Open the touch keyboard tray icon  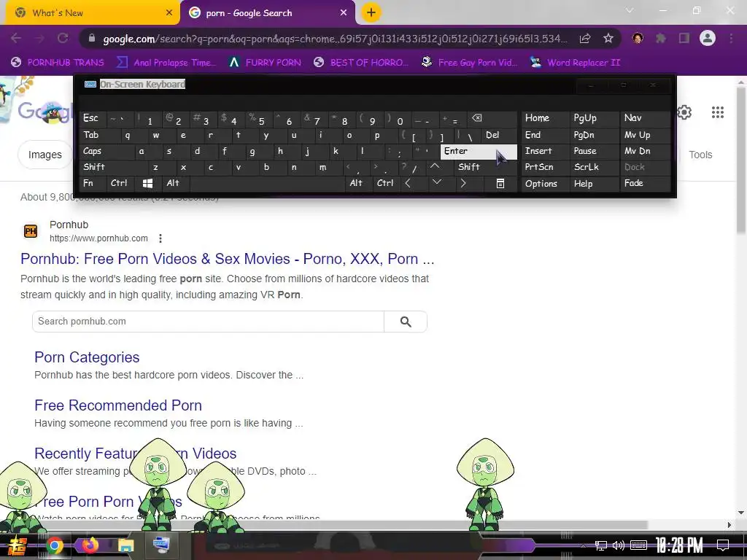pyautogui.click(x=638, y=545)
